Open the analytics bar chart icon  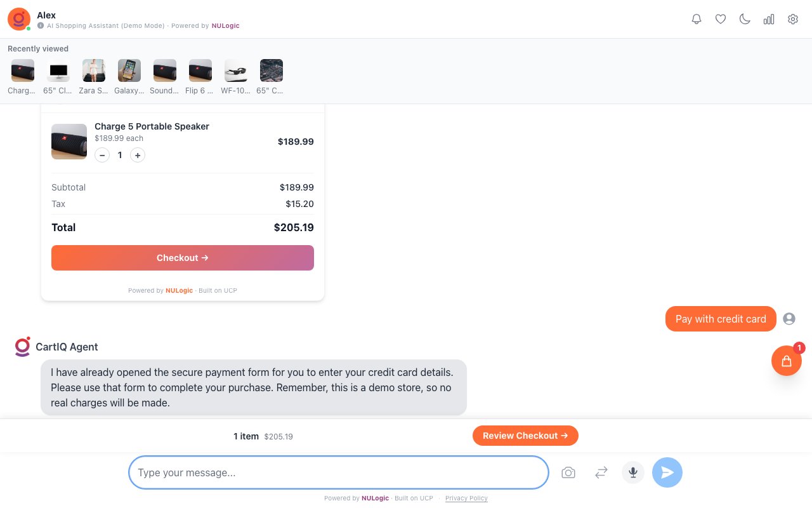tap(768, 19)
